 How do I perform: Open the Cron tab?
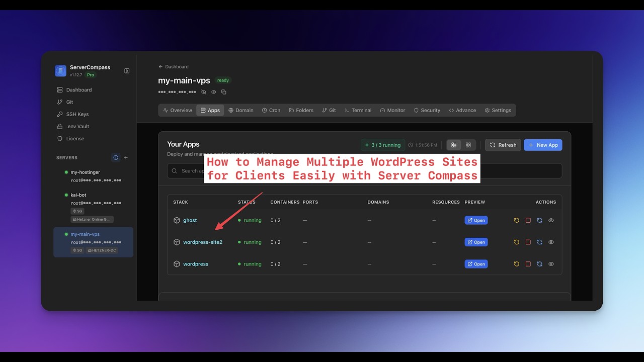coord(271,110)
